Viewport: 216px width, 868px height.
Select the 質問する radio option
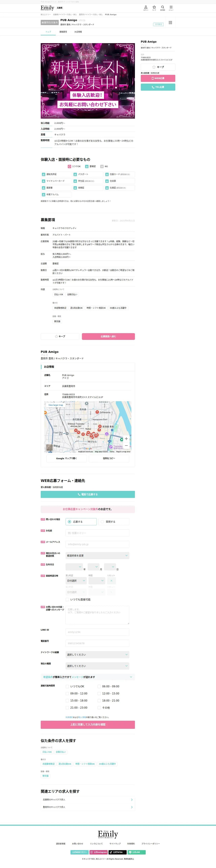point(114,522)
